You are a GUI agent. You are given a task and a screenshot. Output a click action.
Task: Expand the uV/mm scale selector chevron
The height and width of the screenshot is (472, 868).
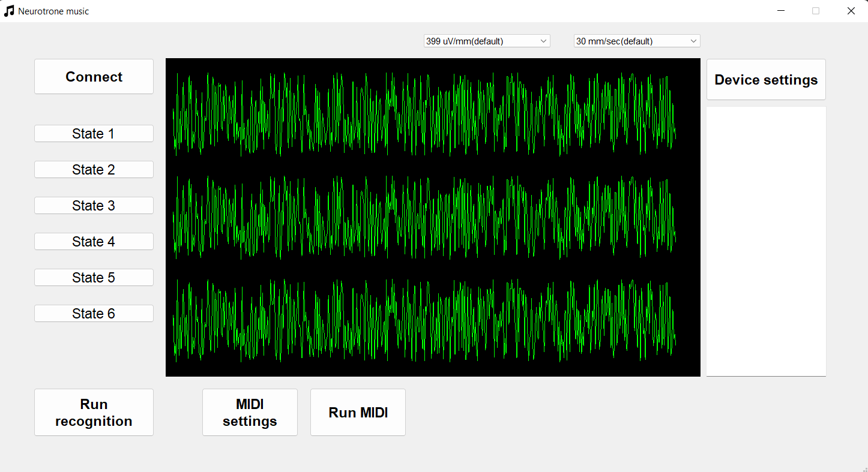[543, 41]
